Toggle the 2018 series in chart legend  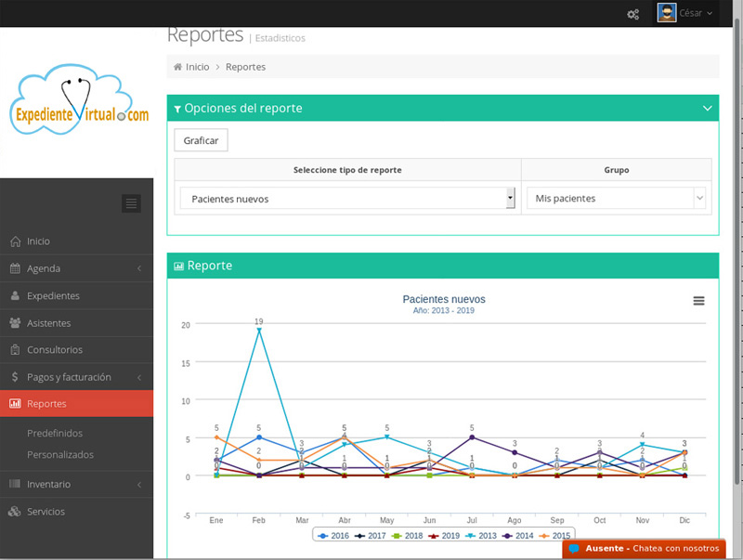[x=408, y=535]
